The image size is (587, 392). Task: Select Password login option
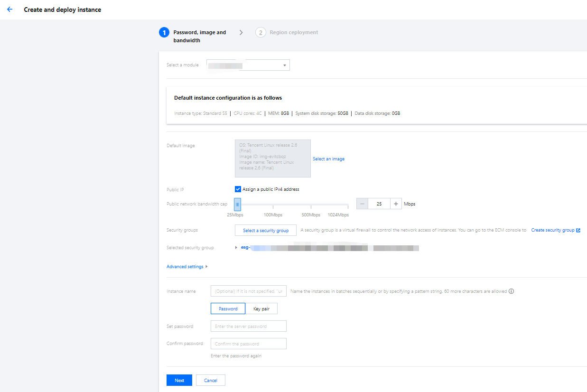(228, 308)
